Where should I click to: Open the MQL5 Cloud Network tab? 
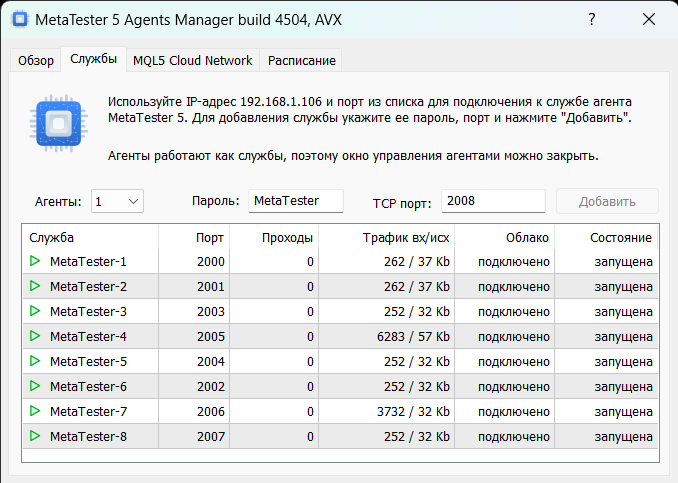coord(192,61)
